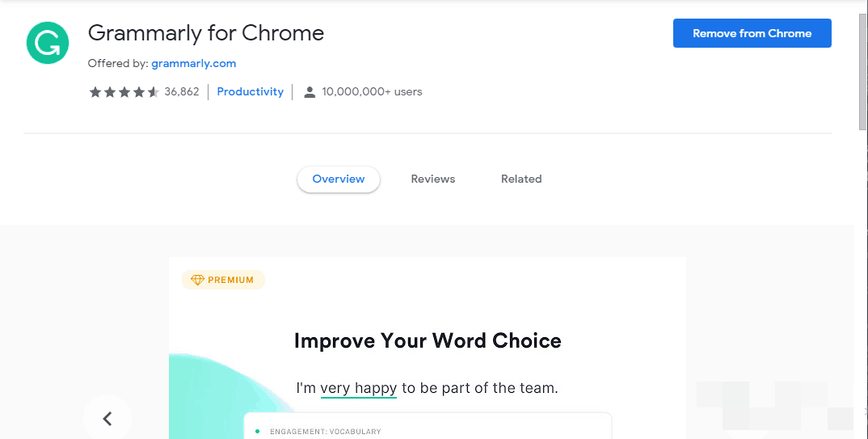Screen dimensions: 868x439
Task: Switch to the Reviews tab
Action: 433,179
